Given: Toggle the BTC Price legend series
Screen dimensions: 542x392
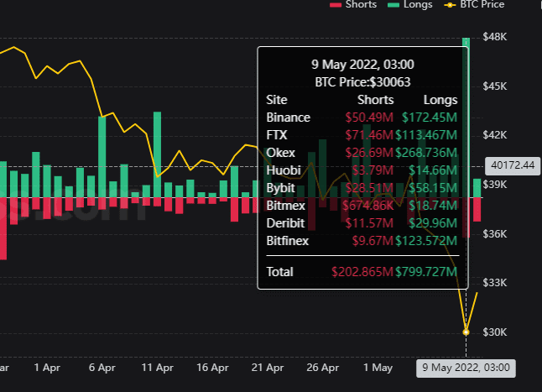Looking at the screenshot, I should point(474,4).
